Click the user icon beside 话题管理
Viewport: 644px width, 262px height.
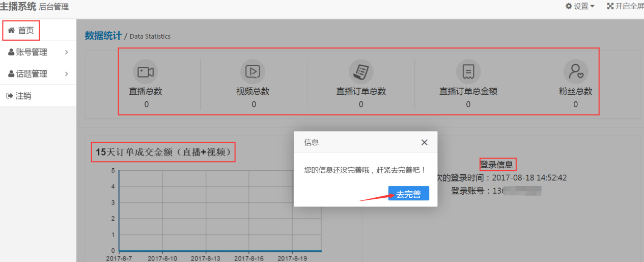pyautogui.click(x=11, y=74)
